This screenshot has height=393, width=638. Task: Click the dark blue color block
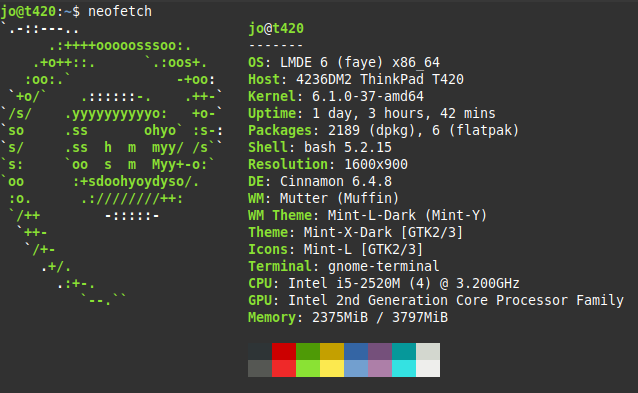[356, 352]
